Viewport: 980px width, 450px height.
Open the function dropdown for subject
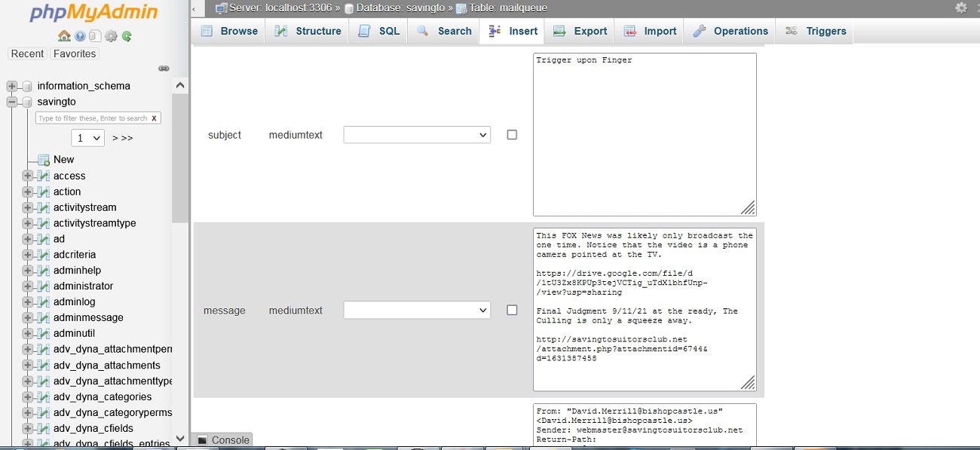(417, 135)
